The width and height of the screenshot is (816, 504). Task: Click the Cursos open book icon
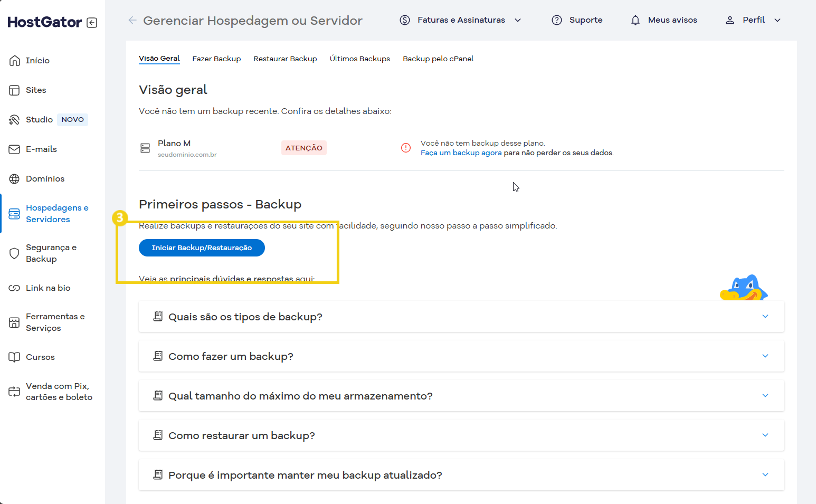pos(15,357)
